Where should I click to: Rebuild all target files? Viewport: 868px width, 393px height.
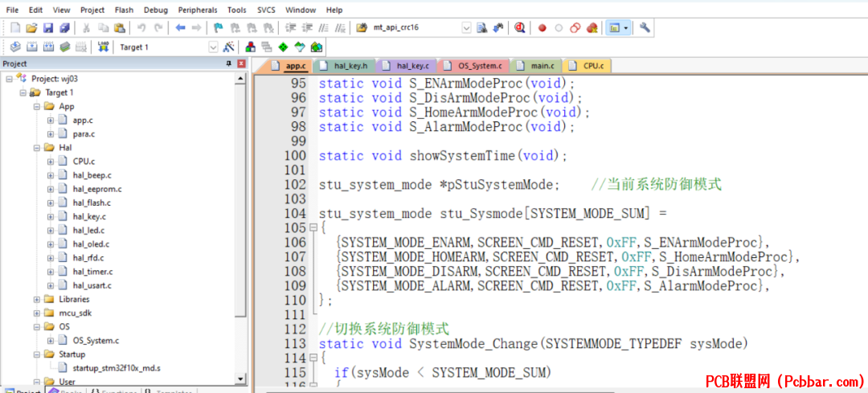coord(48,47)
